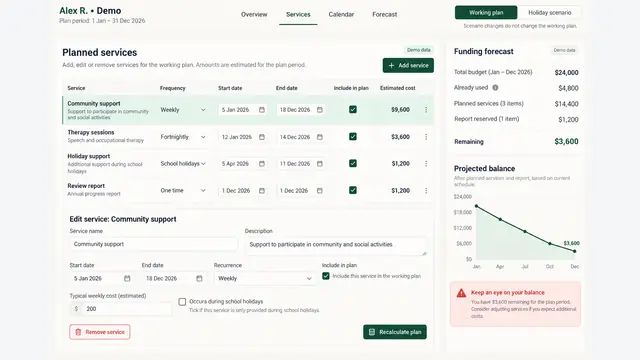Uncheck Include in plan for Review report
640x360 pixels.
[x=353, y=190]
